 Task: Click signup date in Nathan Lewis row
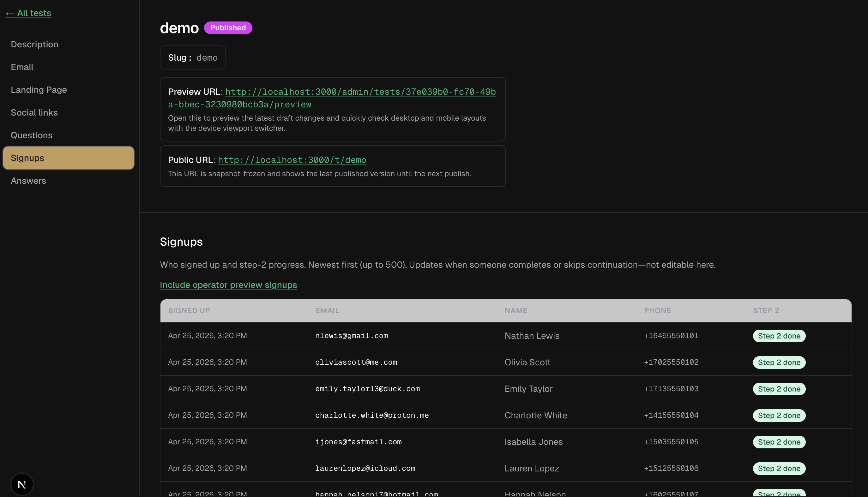(207, 336)
